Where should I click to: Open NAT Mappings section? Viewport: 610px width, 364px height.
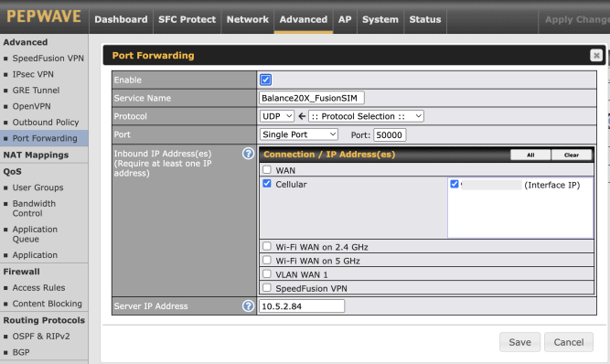click(x=36, y=155)
